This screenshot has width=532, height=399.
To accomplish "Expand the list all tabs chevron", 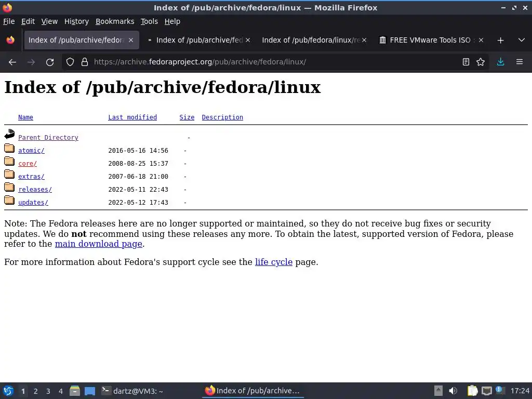I will coord(522,40).
